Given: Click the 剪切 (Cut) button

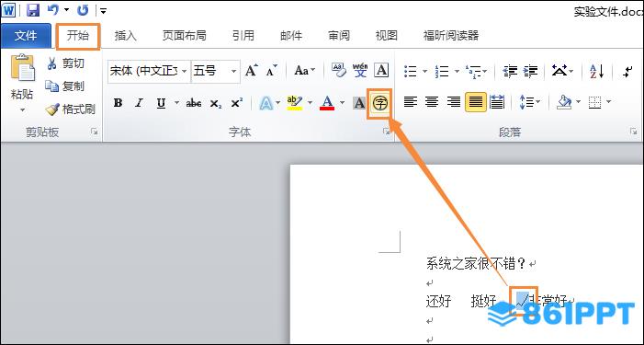Looking at the screenshot, I should click(66, 63).
